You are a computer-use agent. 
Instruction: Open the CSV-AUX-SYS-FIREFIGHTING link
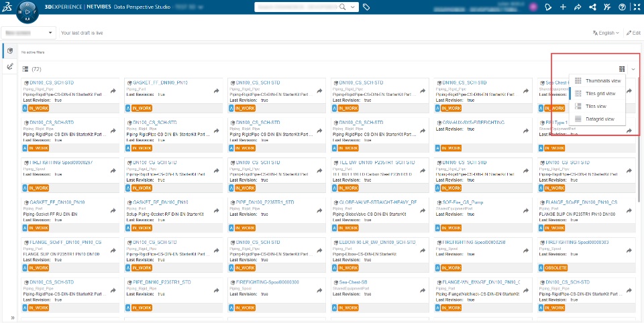(473, 123)
